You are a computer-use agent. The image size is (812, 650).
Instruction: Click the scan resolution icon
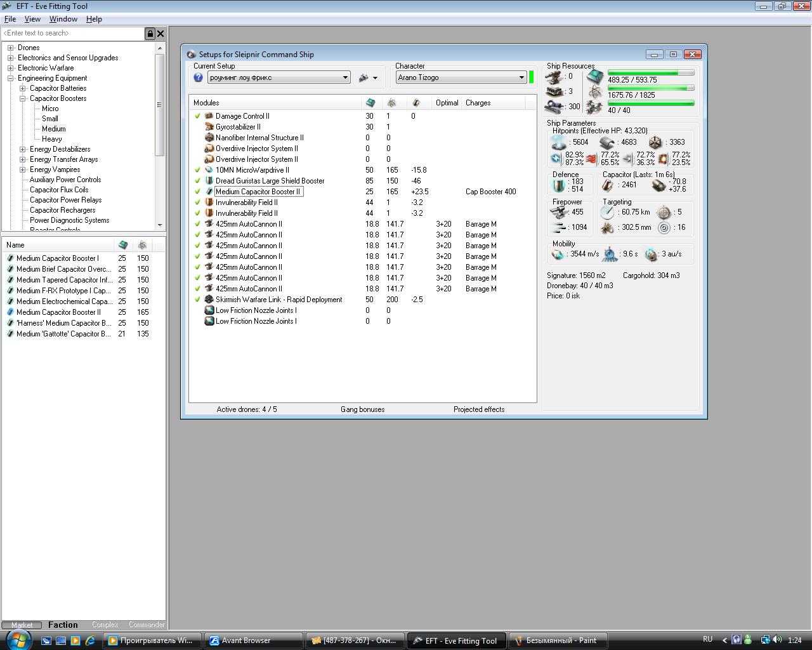pyautogui.click(x=608, y=227)
